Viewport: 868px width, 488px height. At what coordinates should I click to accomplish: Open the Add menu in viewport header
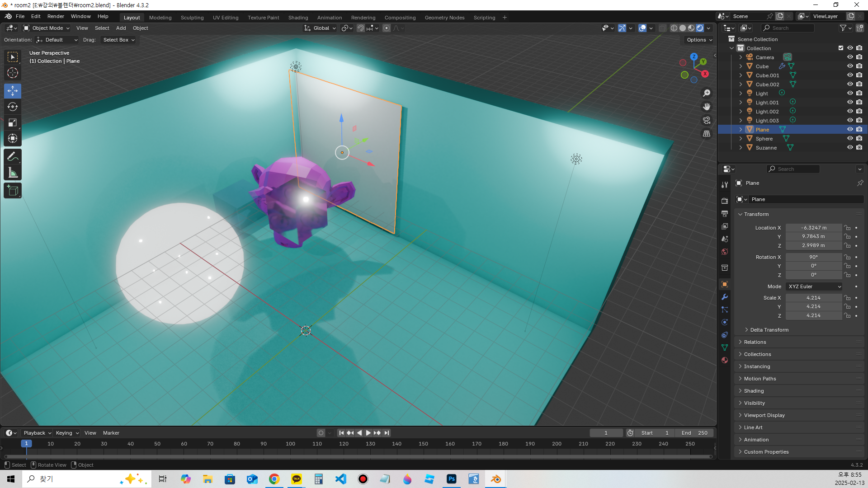pyautogui.click(x=121, y=28)
